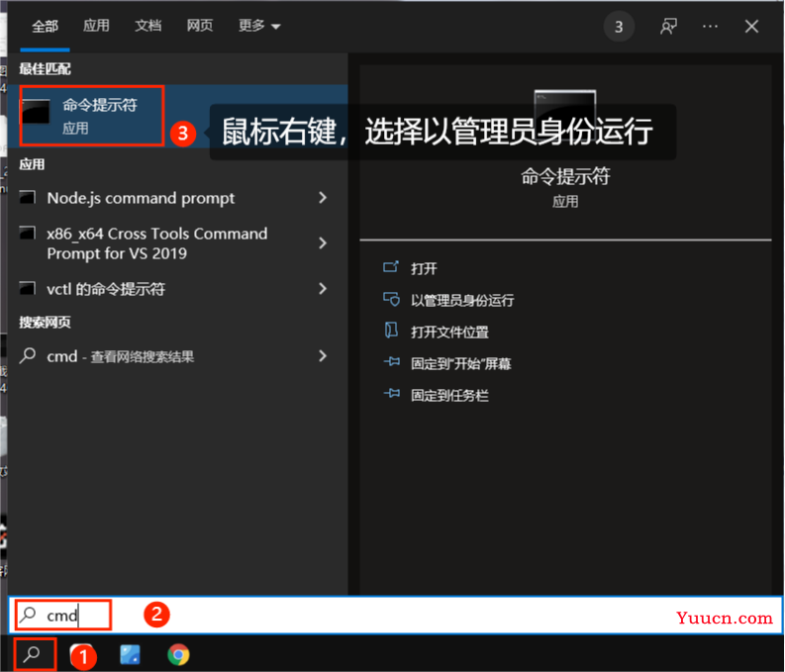The image size is (785, 672).
Task: Click the x86_x64 Cross Tools icon
Action: [28, 234]
